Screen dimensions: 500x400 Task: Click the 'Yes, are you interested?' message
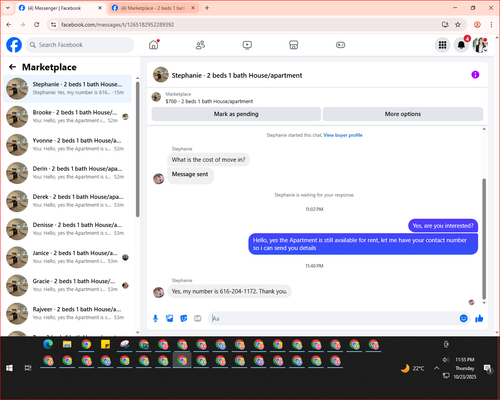point(443,226)
